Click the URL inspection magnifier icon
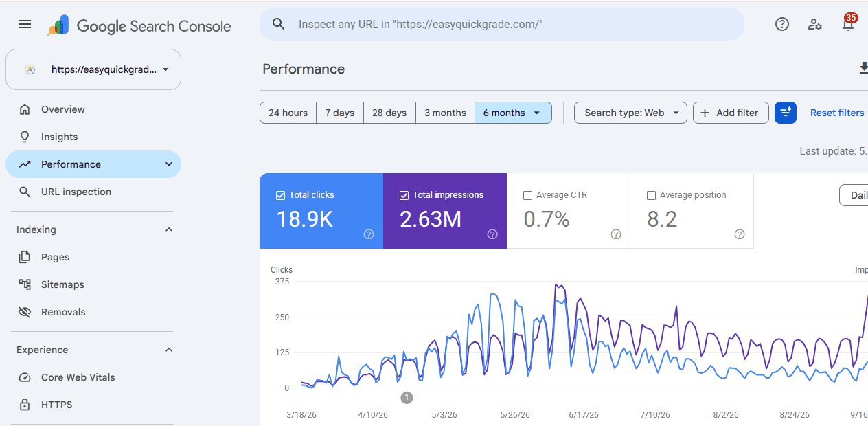The width and height of the screenshot is (868, 426). click(25, 192)
